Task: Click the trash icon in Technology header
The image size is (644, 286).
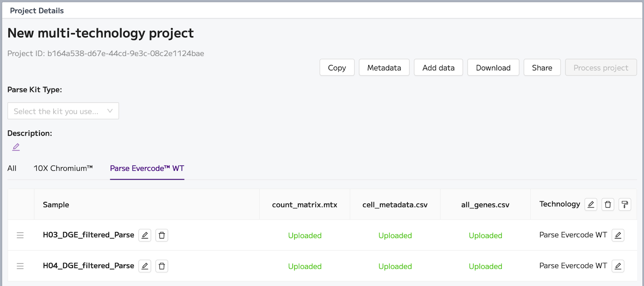Action: [x=608, y=205]
